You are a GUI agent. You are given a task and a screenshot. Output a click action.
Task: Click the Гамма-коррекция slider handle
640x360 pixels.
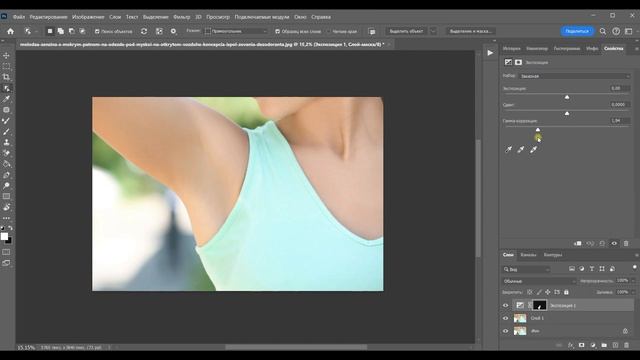[538, 130]
